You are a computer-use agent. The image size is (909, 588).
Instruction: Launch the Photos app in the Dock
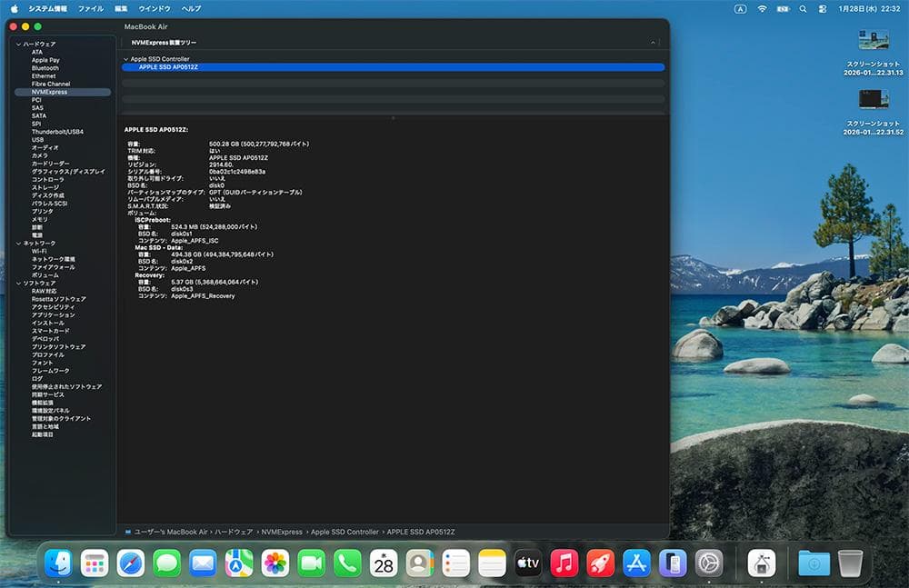tap(275, 563)
